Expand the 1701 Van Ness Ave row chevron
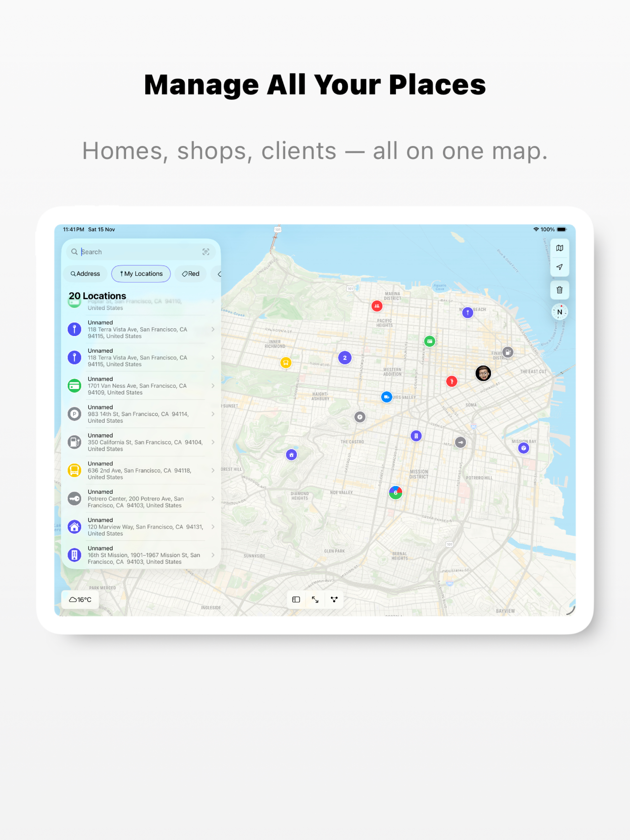The image size is (630, 840). pos(213,386)
